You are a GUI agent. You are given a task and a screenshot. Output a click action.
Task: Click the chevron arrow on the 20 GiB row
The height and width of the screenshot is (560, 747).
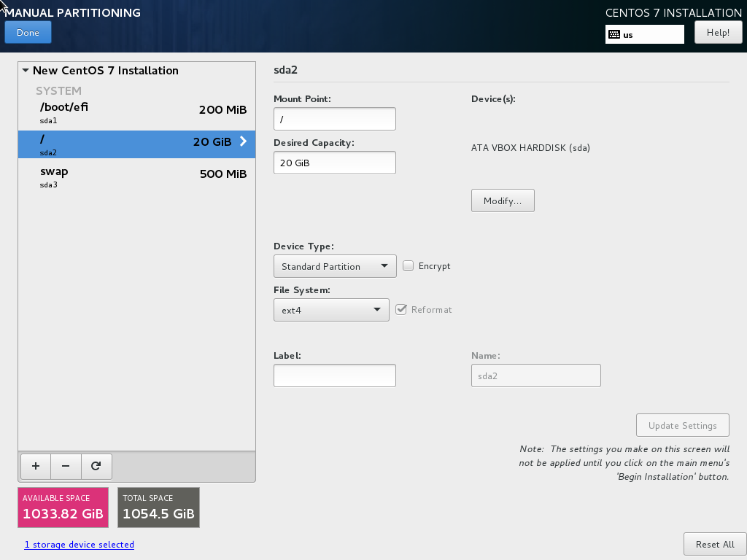(x=243, y=141)
